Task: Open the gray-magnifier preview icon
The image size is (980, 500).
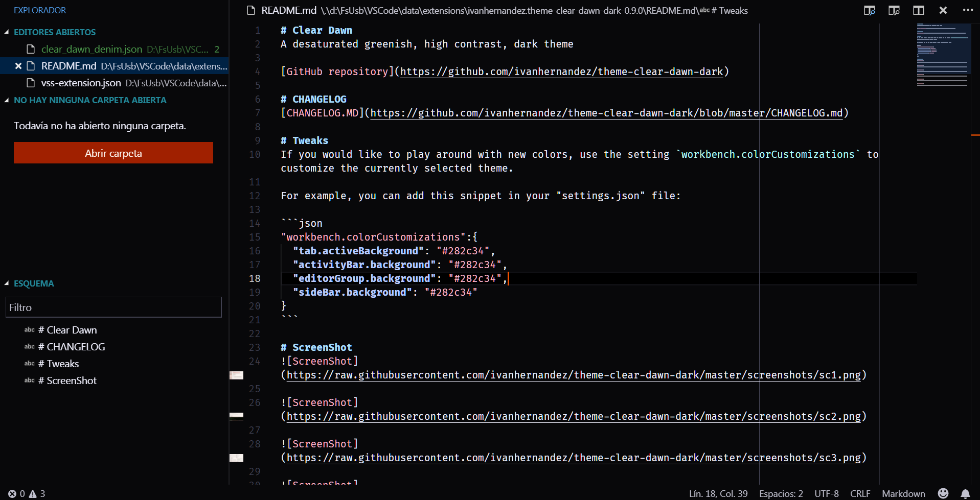Action: click(894, 10)
